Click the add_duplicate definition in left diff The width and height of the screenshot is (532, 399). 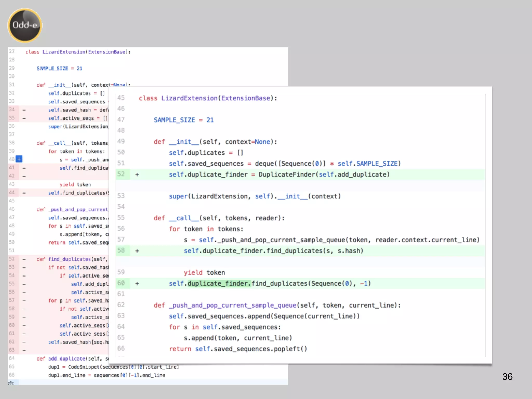67,358
